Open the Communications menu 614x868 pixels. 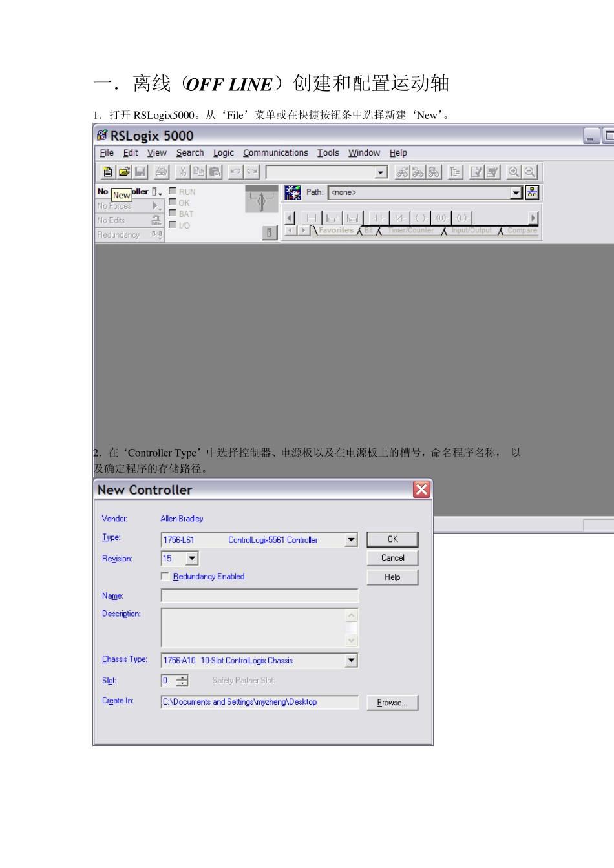276,153
